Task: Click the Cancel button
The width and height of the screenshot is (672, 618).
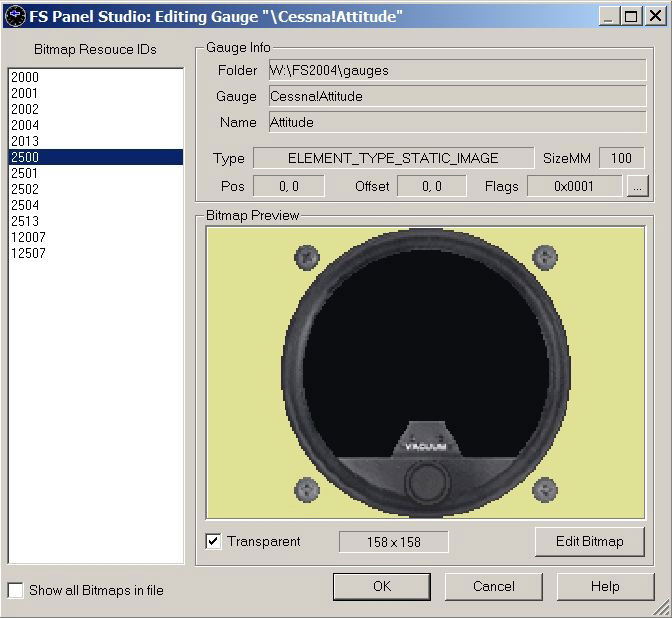Action: click(x=494, y=586)
